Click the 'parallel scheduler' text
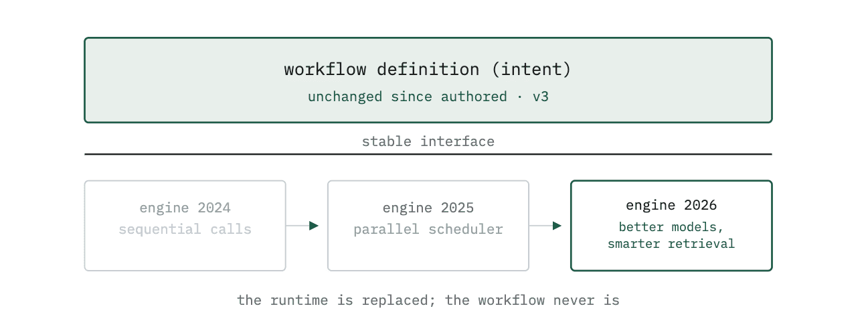The height and width of the screenshot is (333, 868). (428, 229)
